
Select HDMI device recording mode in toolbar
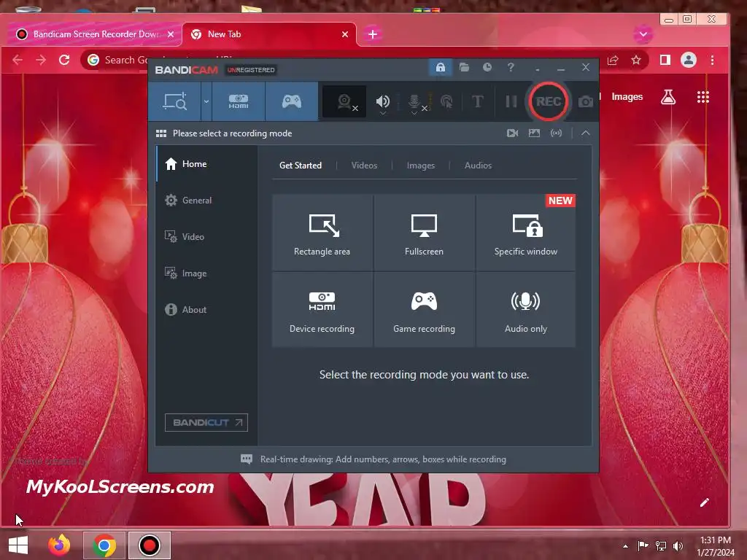coord(239,101)
